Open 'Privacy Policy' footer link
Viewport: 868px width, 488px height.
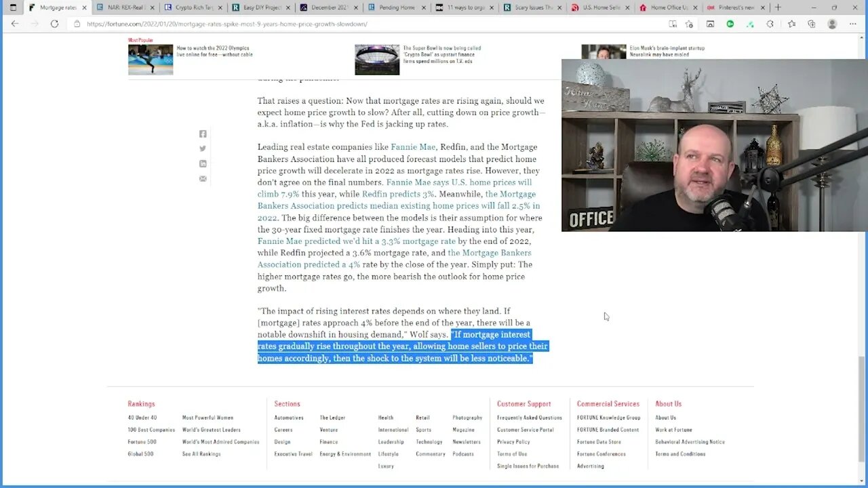click(x=513, y=442)
